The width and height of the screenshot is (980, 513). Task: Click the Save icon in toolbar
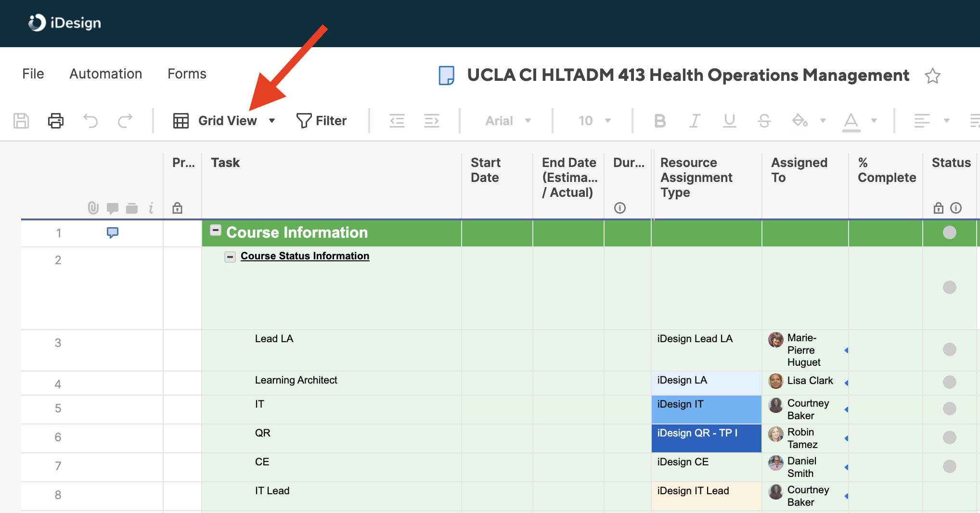[x=21, y=121]
